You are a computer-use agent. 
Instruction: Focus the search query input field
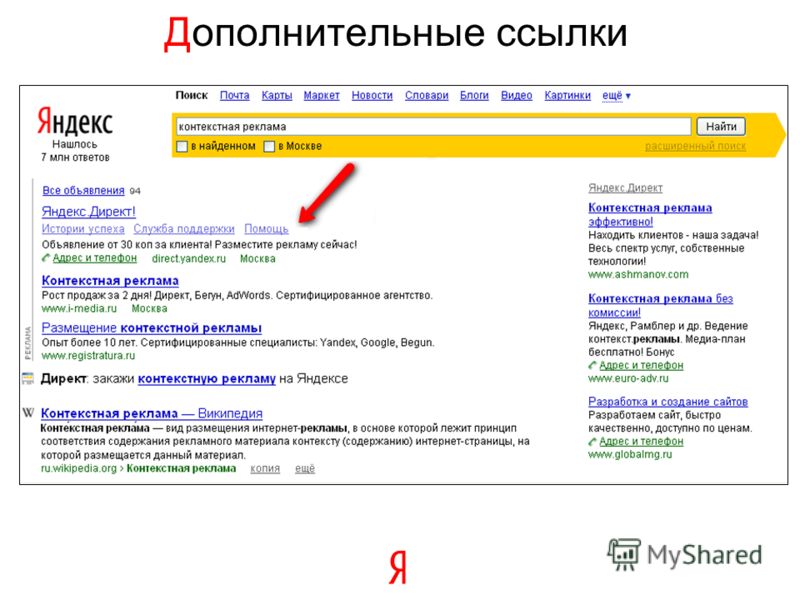(433, 127)
